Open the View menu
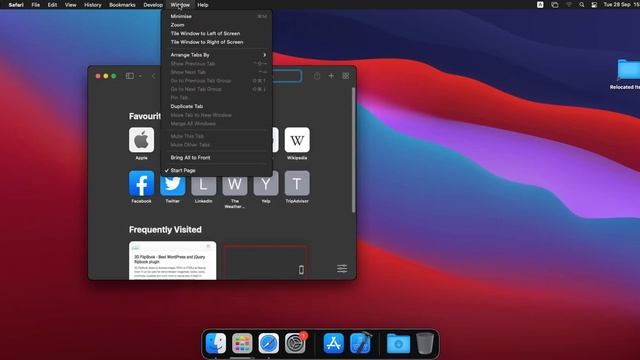The width and height of the screenshot is (640, 360). [71, 5]
